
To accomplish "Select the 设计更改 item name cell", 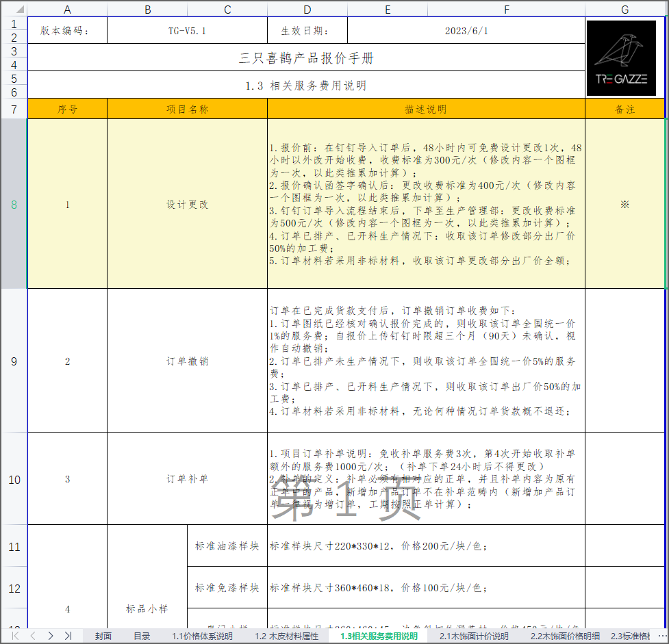I will (188, 204).
